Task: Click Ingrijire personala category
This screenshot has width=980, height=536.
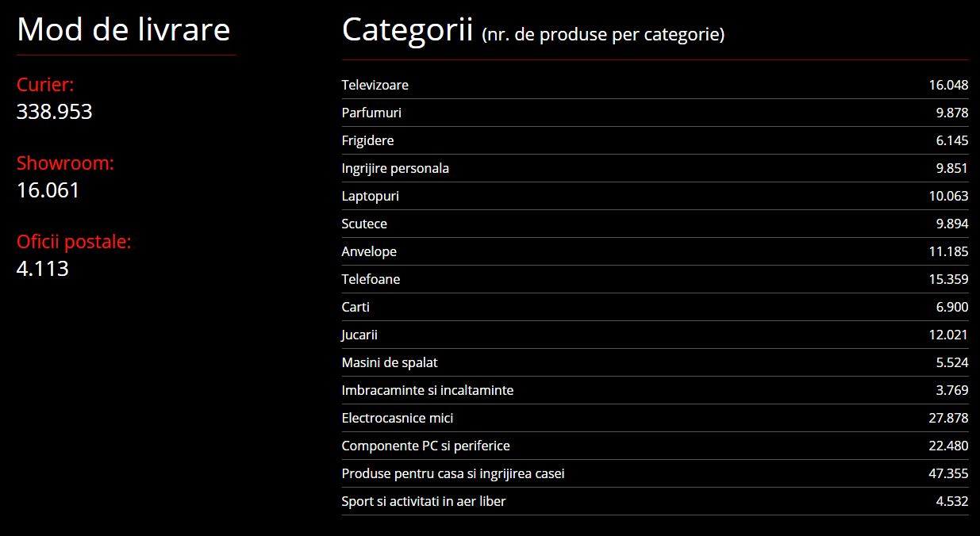Action: click(x=655, y=168)
